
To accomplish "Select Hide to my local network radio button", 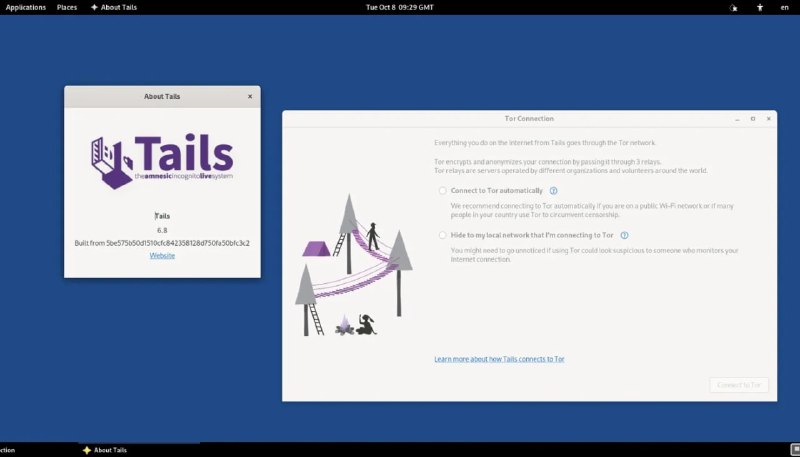I will pos(442,235).
